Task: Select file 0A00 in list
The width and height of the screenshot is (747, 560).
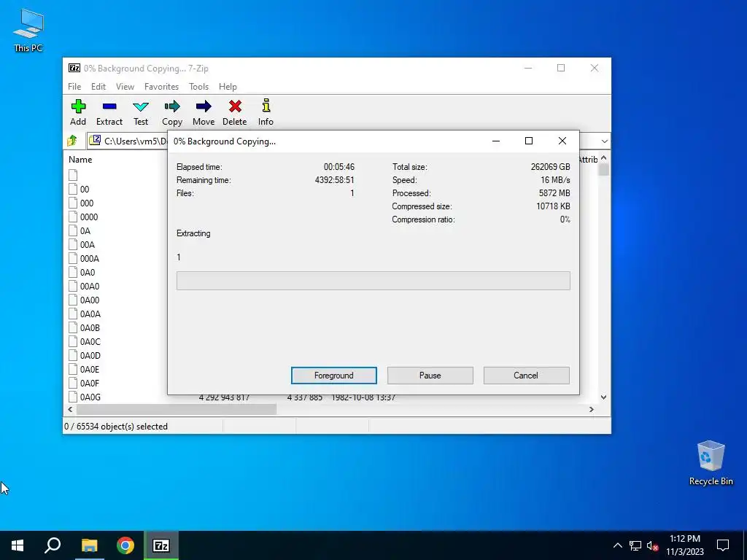Action: coord(90,300)
